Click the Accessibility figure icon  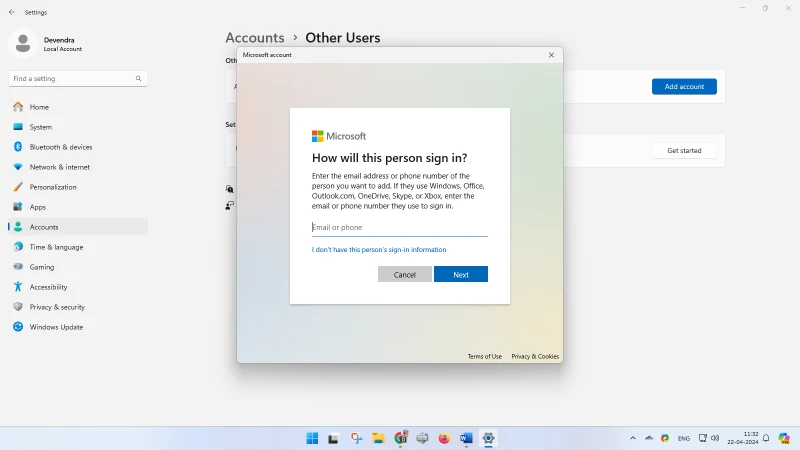(x=18, y=287)
